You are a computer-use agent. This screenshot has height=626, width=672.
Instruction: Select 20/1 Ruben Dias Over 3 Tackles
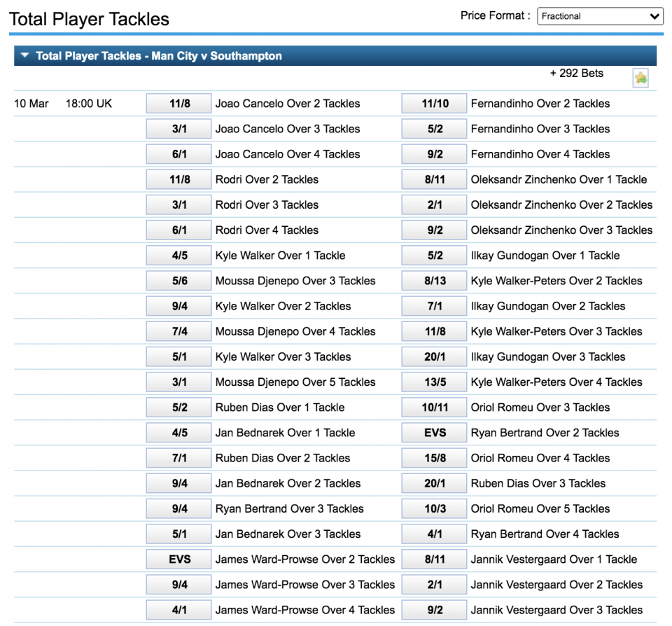434,482
